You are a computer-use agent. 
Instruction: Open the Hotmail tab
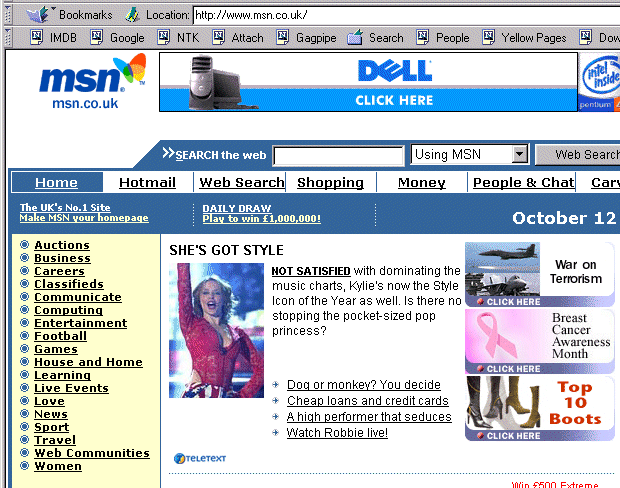point(147,182)
